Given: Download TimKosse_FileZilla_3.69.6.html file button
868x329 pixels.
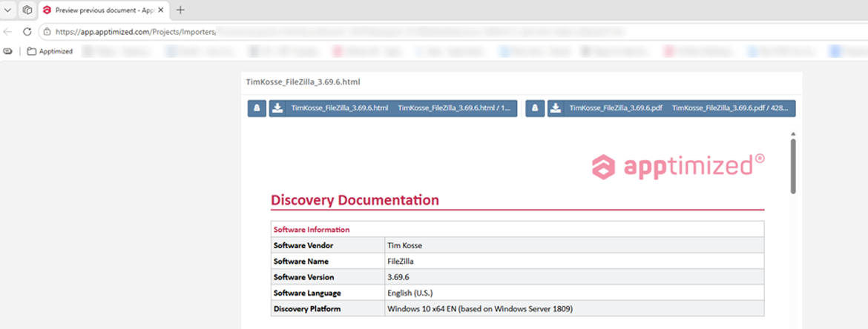Looking at the screenshot, I should [393, 108].
